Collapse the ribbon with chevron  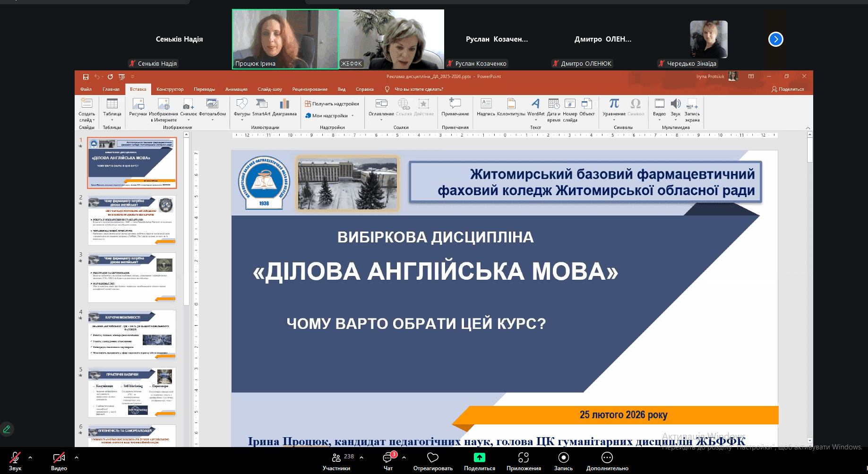808,128
